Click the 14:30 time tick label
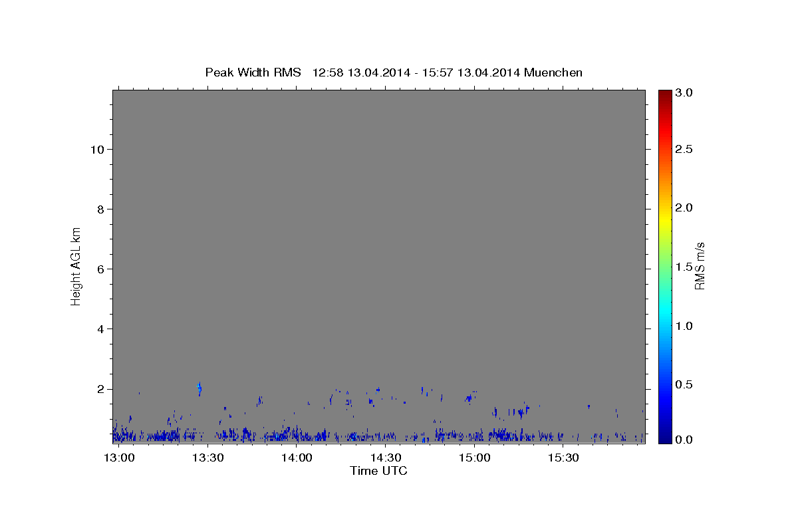Image resolution: width=798 pixels, height=532 pixels. point(385,458)
